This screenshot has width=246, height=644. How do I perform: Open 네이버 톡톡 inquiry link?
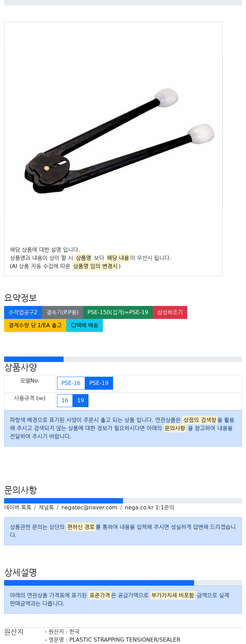pos(18,508)
